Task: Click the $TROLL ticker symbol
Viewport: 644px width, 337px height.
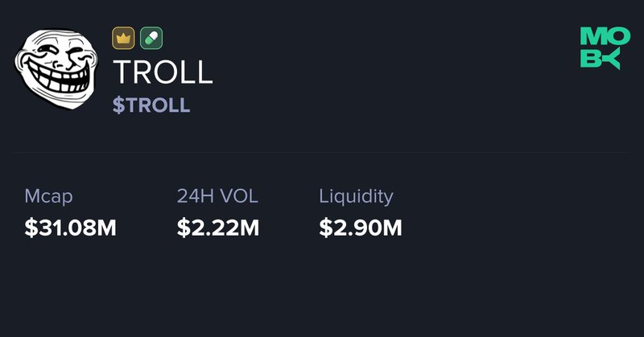Action: pos(151,105)
